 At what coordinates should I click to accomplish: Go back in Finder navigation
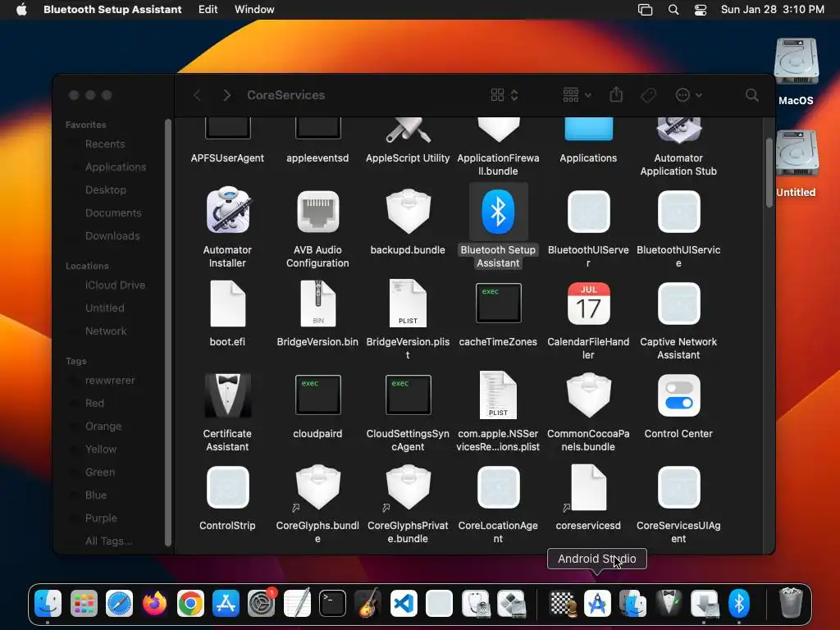[197, 95]
